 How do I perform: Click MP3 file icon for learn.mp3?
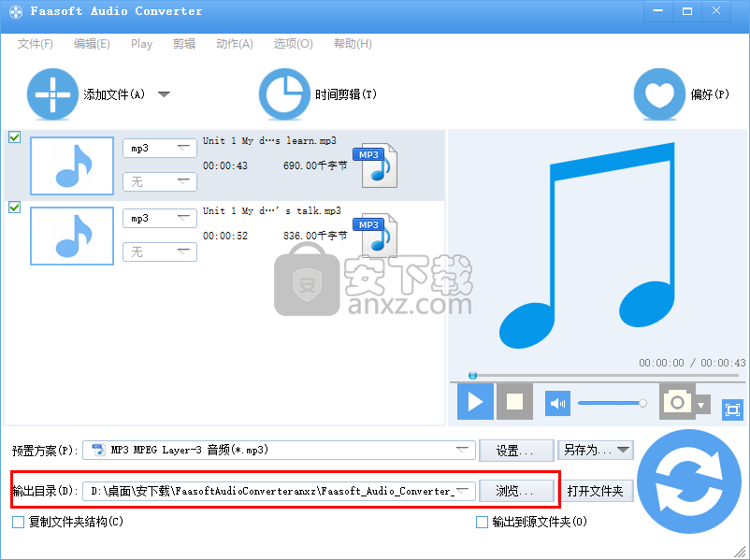376,165
